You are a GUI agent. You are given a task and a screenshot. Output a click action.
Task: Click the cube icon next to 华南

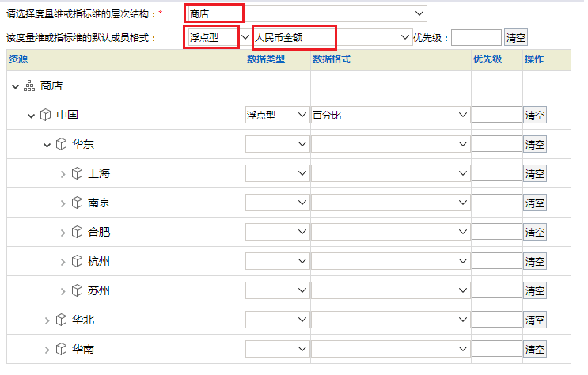[61, 349]
